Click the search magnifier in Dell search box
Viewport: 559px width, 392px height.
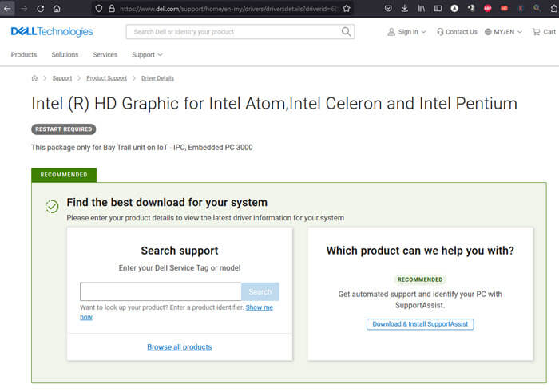coord(346,32)
